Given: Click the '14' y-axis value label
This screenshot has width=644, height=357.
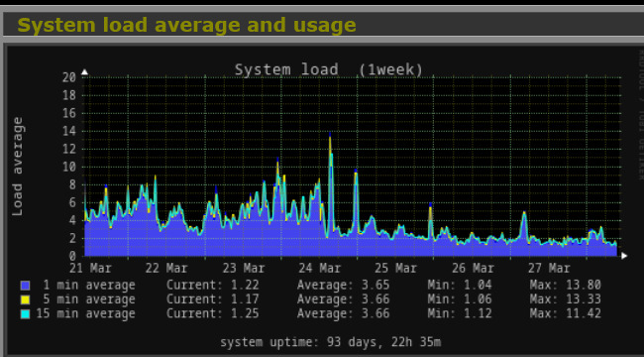Looking at the screenshot, I should click(x=69, y=131).
